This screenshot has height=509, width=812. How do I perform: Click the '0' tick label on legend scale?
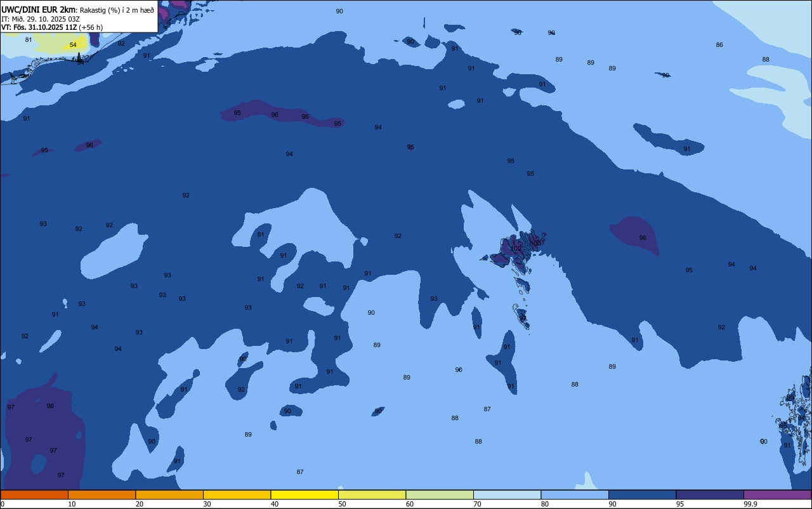[x=3, y=504]
